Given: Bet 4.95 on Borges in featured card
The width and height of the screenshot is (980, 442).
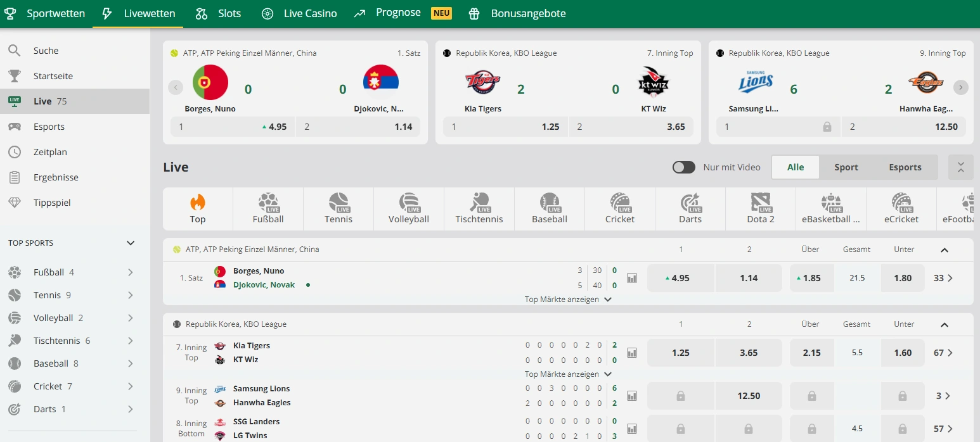Looking at the screenshot, I should (233, 127).
